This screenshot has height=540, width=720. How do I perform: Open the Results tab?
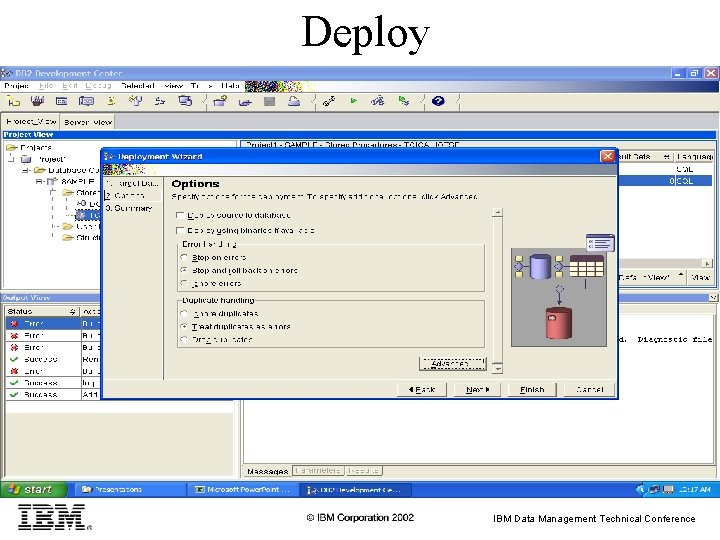coord(363,470)
